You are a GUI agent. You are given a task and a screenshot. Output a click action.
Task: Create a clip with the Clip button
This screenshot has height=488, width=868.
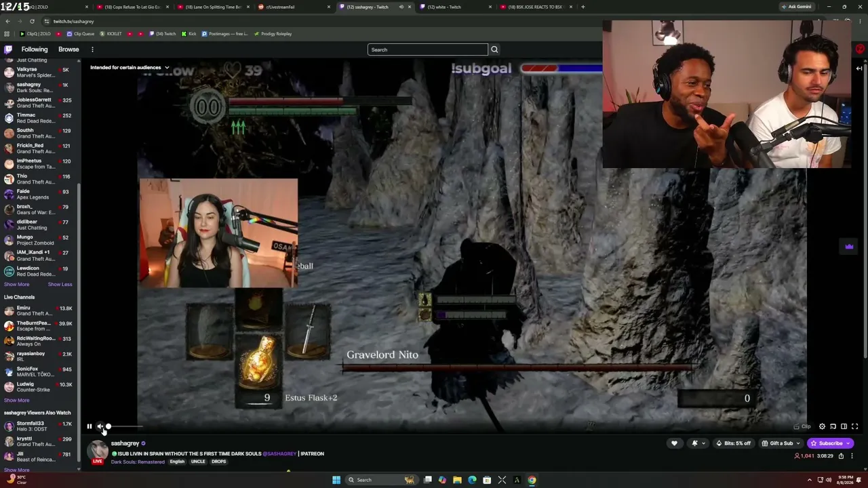(803, 426)
